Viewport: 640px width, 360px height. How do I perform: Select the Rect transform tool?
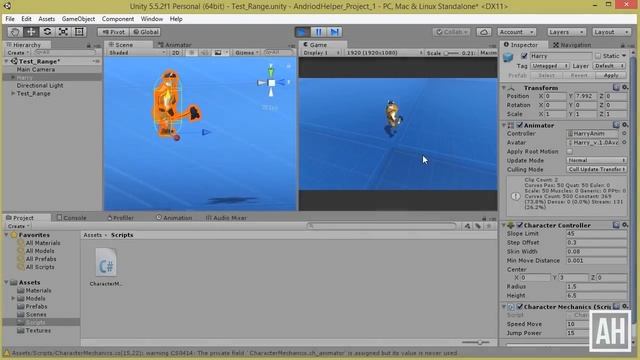(x=79, y=32)
